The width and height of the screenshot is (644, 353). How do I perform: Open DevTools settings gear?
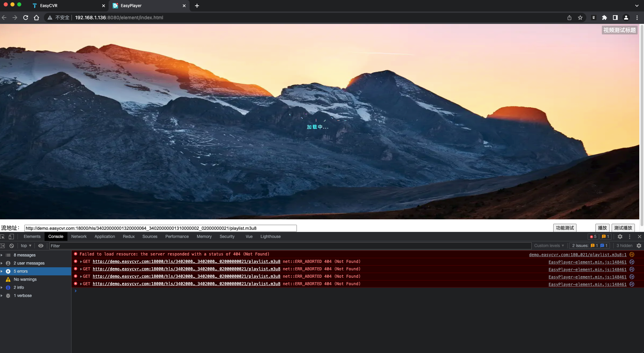tap(620, 236)
